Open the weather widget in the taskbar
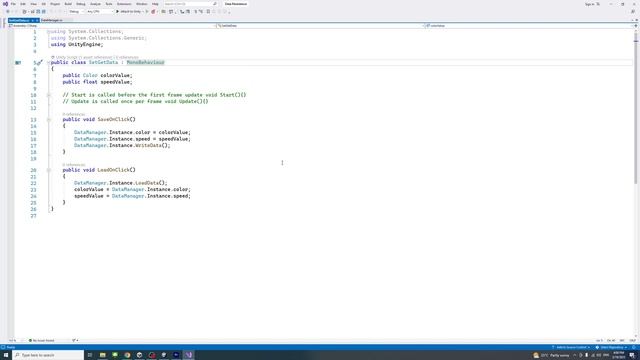This screenshot has height=360, width=640. [551, 356]
